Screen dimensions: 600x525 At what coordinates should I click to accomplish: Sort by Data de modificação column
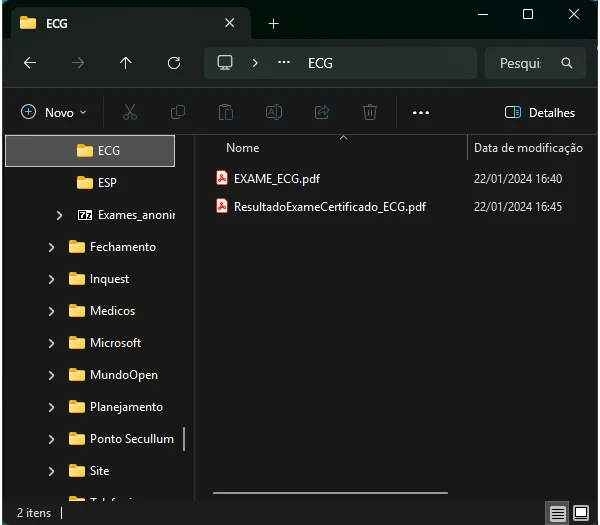tap(528, 148)
